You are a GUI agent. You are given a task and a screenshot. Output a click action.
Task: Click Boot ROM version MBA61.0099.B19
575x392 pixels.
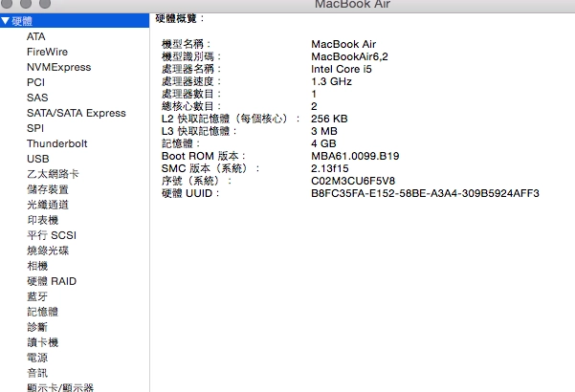(355, 156)
